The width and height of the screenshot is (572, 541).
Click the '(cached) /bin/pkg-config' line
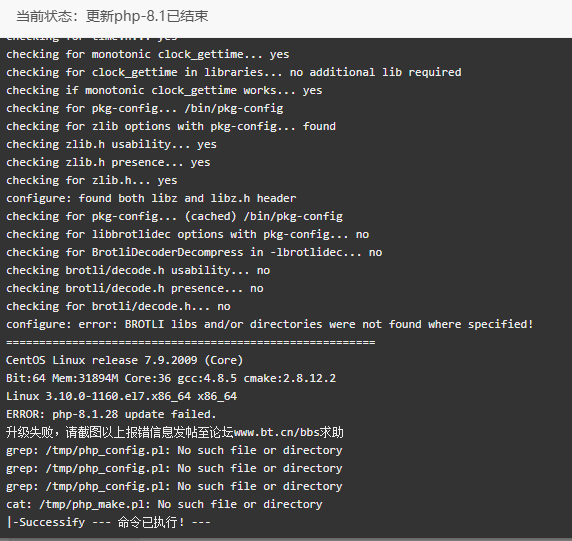(174, 216)
